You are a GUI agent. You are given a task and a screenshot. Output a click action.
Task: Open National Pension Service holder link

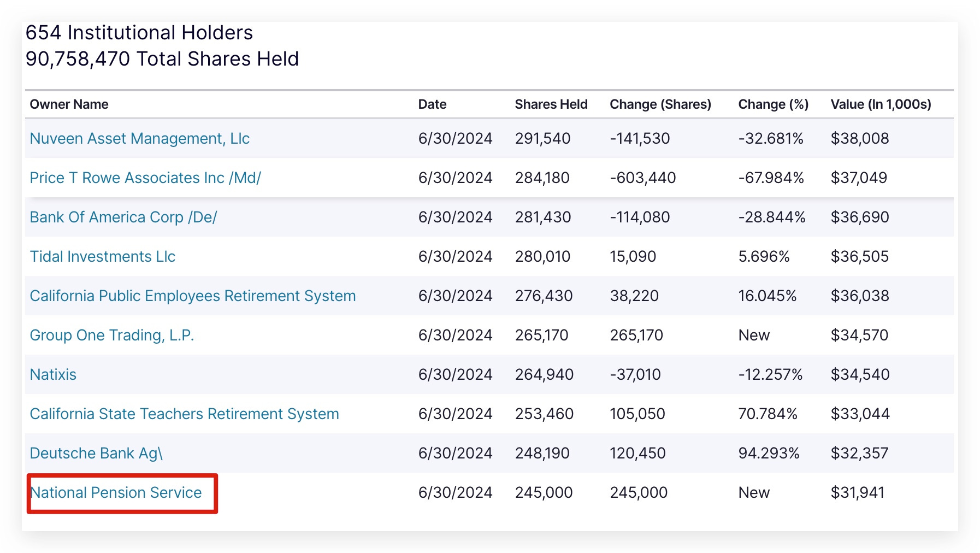pos(116,493)
